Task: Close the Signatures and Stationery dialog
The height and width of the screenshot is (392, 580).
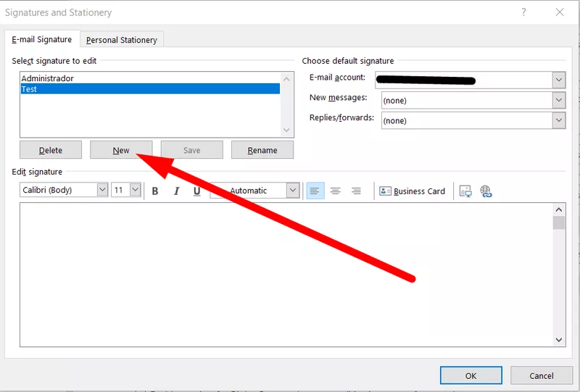Action: [560, 12]
